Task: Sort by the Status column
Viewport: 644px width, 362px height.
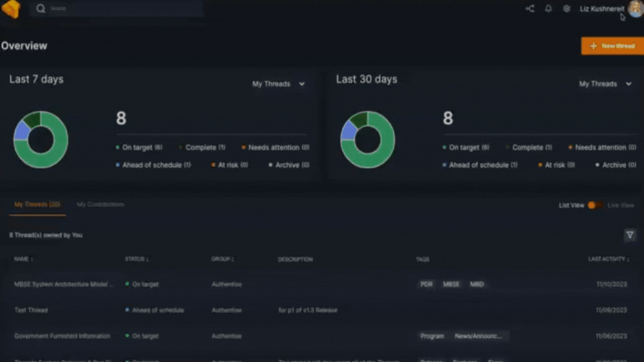Action: (x=137, y=259)
